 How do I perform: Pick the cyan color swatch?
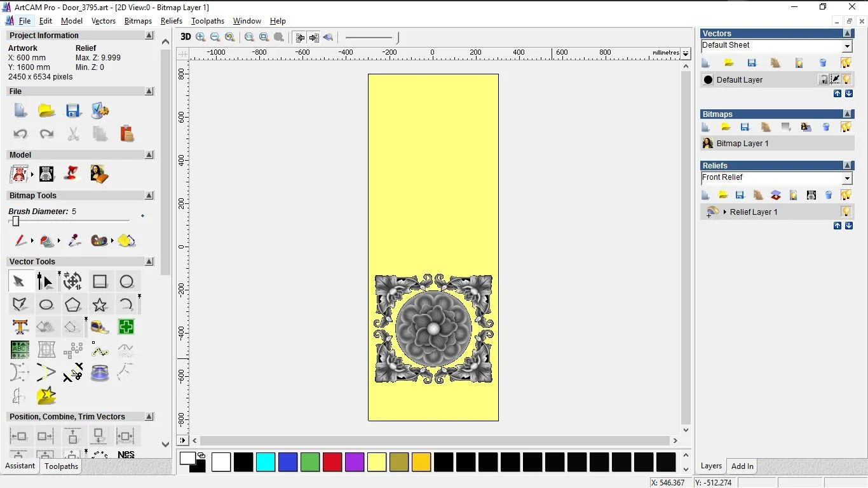[266, 462]
